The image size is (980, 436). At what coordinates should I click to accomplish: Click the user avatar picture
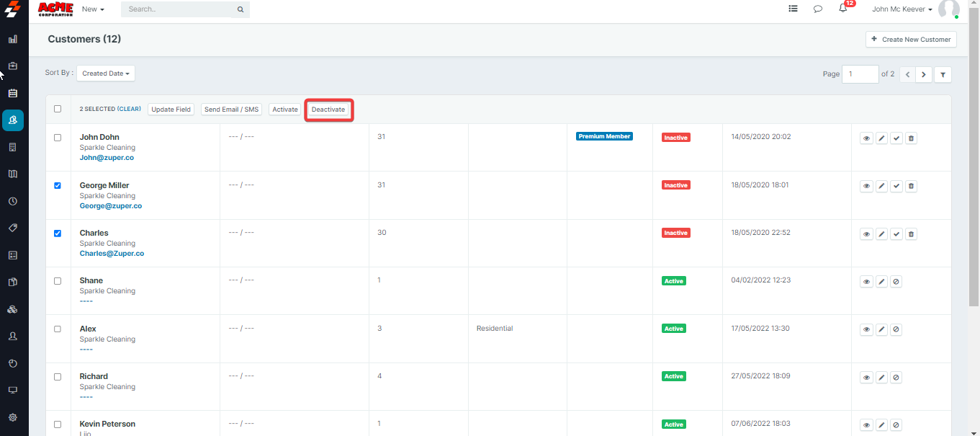point(948,9)
